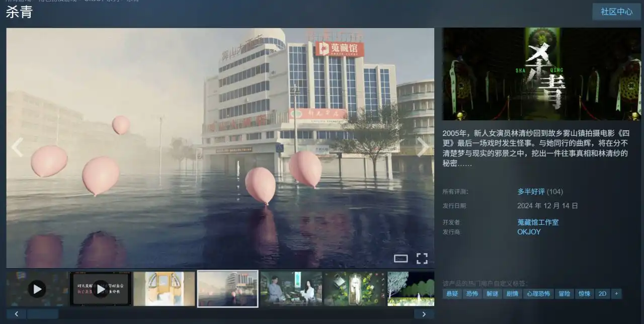Select the 悬疑 tag

[452, 294]
